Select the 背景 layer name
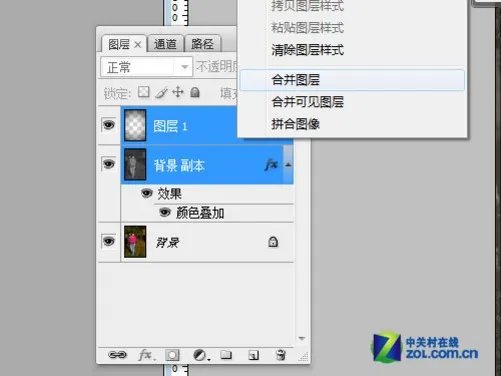Image resolution: width=501 pixels, height=376 pixels. [x=167, y=242]
